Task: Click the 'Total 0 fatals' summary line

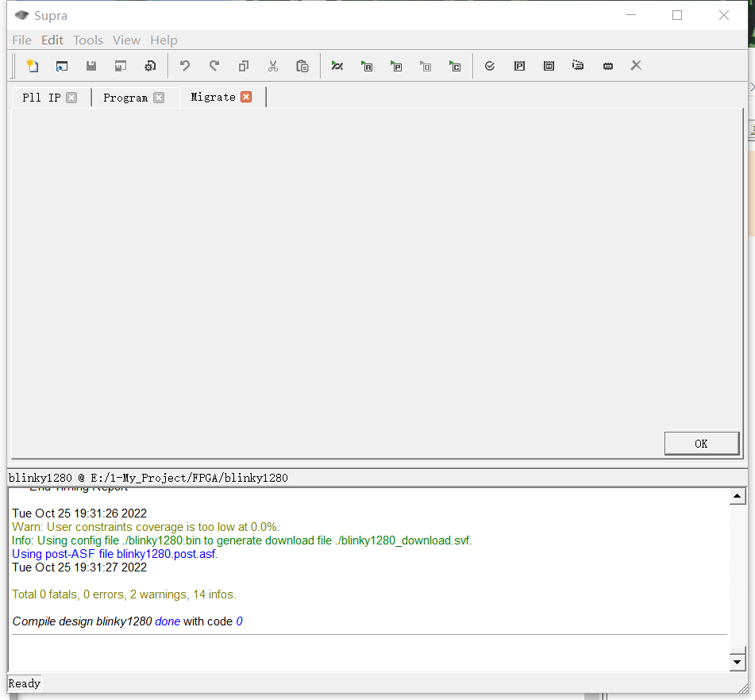Action: coord(124,594)
